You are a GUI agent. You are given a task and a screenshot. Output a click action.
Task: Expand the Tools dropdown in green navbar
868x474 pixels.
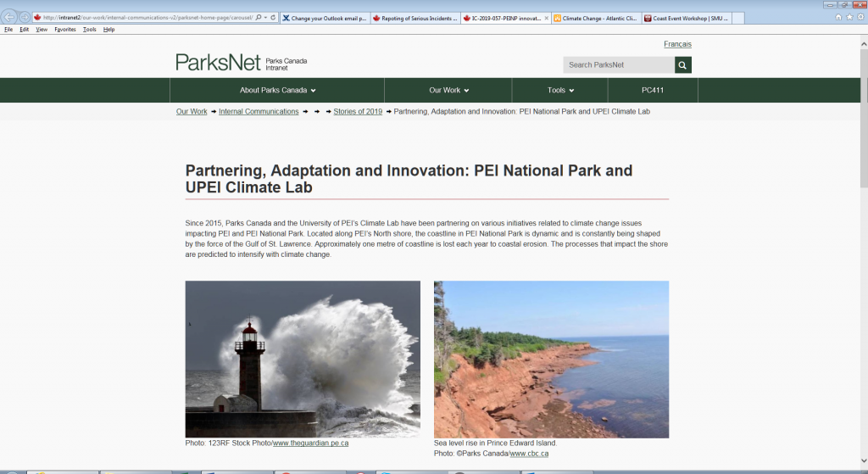coord(560,90)
